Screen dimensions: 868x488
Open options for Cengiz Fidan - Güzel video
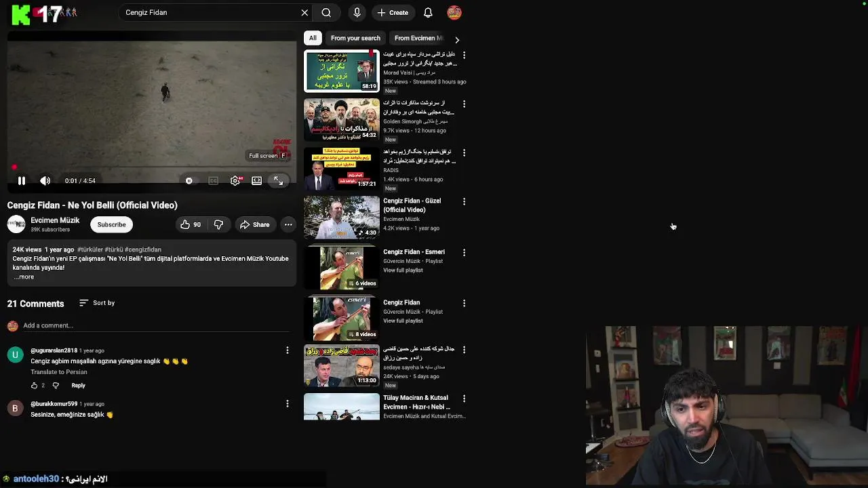pos(464,202)
